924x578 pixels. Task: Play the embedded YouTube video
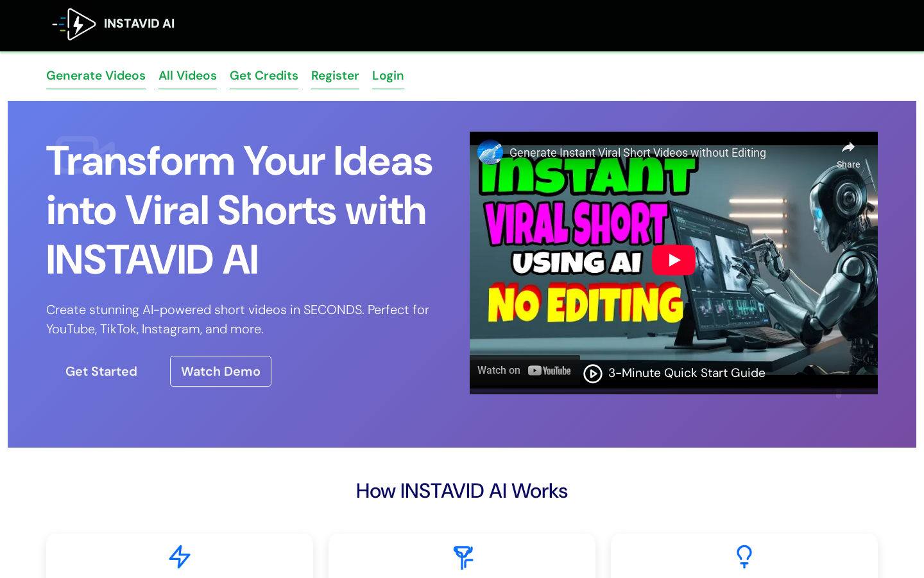tap(674, 260)
